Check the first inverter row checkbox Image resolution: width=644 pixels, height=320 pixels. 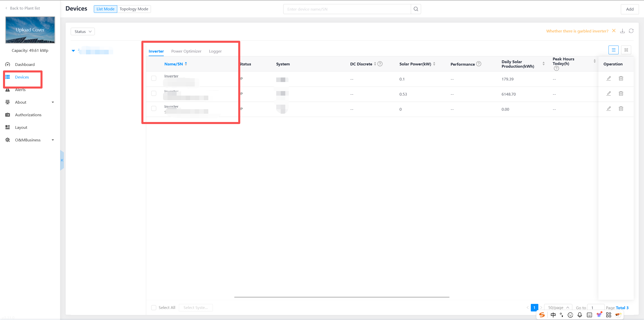(x=154, y=78)
